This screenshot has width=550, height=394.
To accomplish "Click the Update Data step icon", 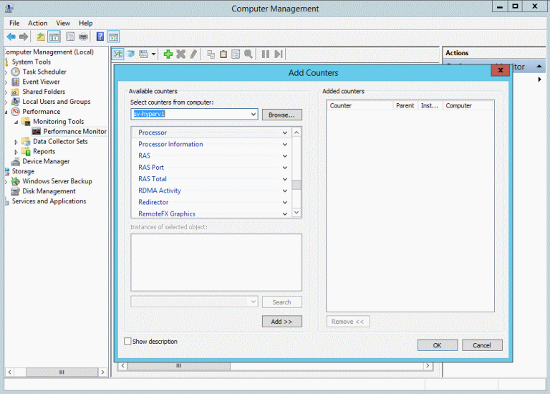I will 279,54.
